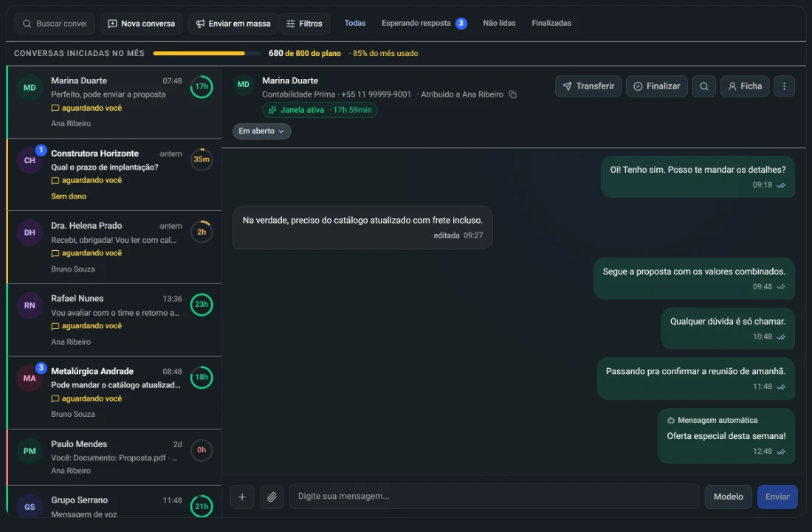This screenshot has height=532, width=812.
Task: Click the 18h timer ring for Metalúrgica Andrade
Action: [x=202, y=377]
